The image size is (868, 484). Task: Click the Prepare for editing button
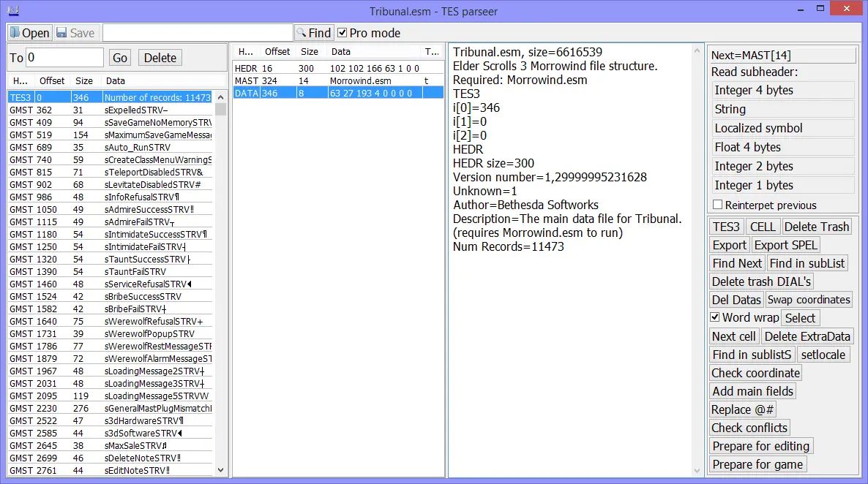pyautogui.click(x=760, y=446)
